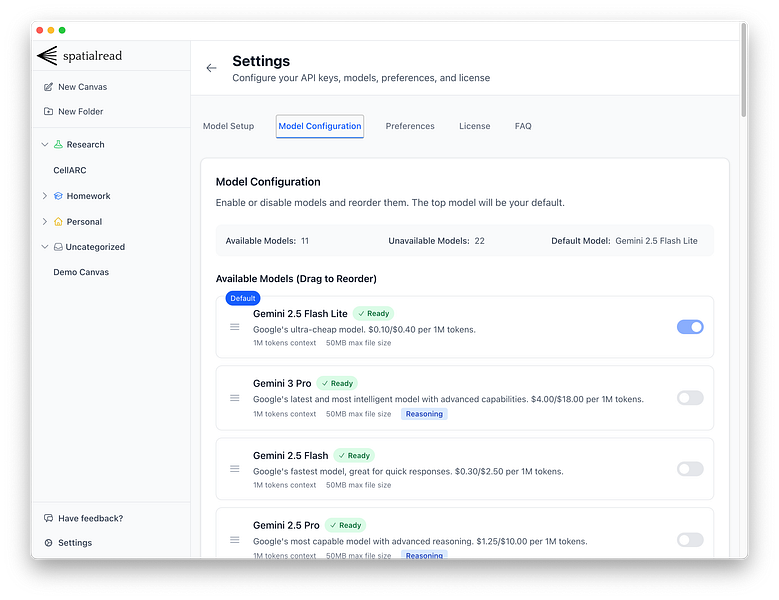Enable the Gemini 2.5 Flash model
Image resolution: width=779 pixels, height=600 pixels.
[x=690, y=469]
